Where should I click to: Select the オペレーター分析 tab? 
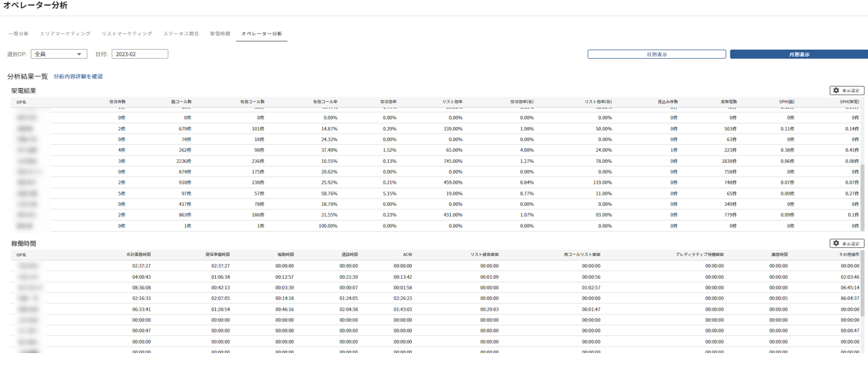[x=261, y=34]
